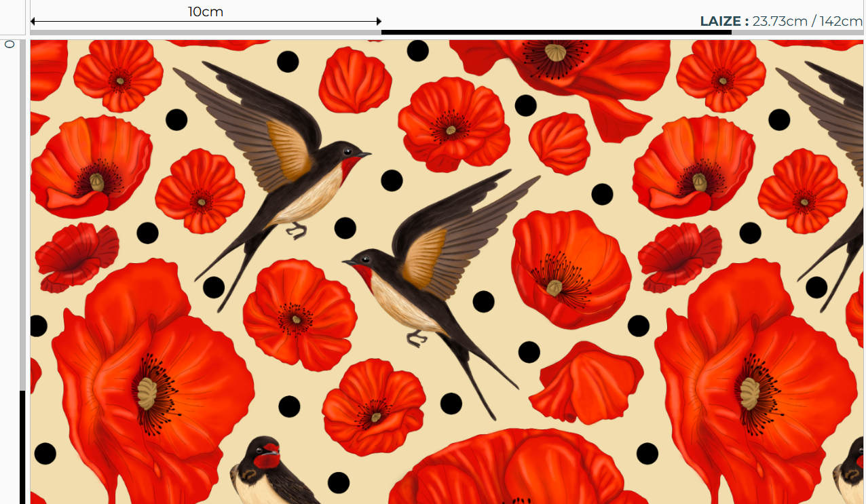Click the "0" mark on the vertical ruler
Viewport: 866px width, 504px height.
click(10, 44)
